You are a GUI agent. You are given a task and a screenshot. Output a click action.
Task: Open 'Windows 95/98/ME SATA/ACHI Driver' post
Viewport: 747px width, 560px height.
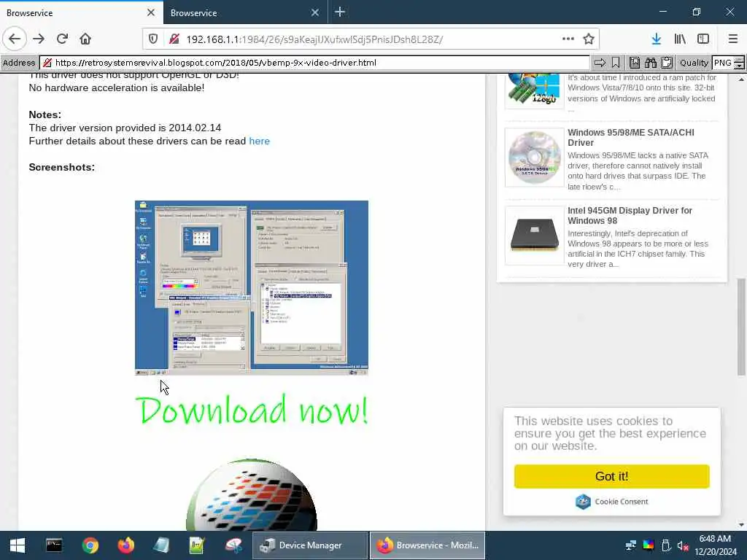(631, 138)
